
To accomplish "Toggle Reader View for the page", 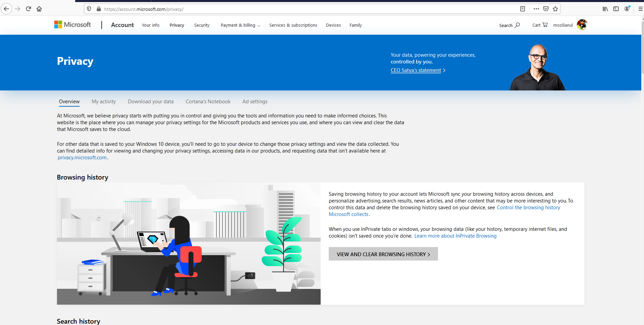I will click(x=523, y=9).
